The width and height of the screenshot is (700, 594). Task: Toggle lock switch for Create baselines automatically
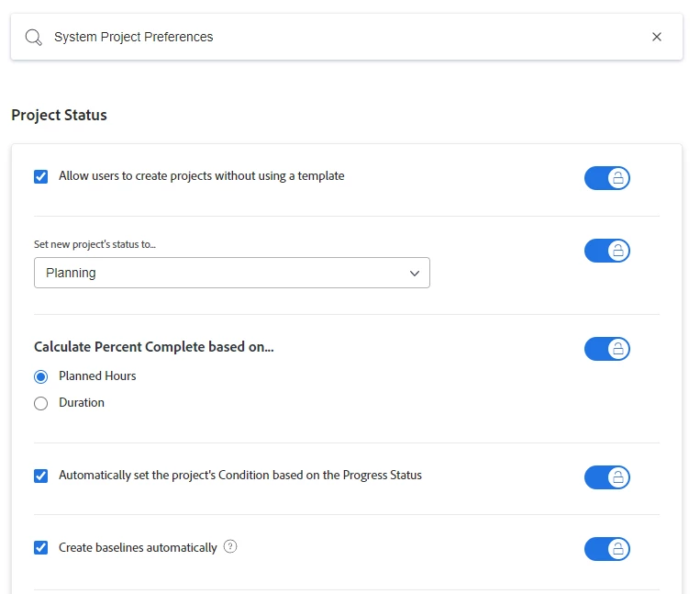607,549
